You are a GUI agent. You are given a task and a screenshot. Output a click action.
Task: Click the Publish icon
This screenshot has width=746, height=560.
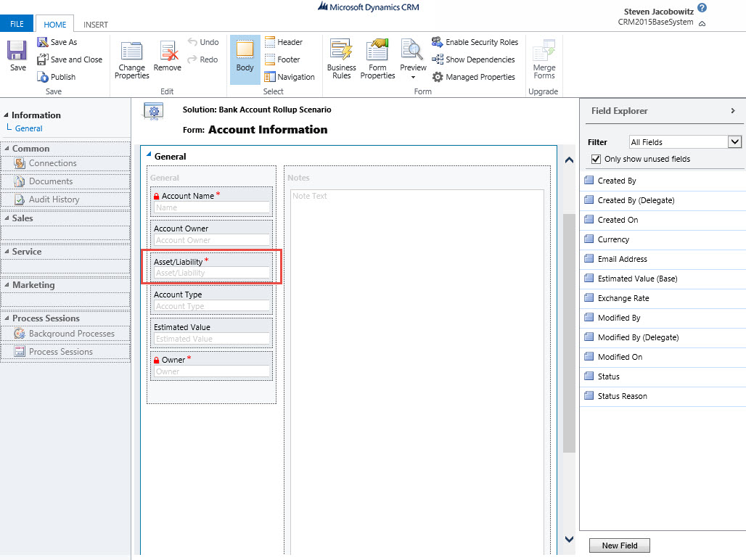[43, 77]
